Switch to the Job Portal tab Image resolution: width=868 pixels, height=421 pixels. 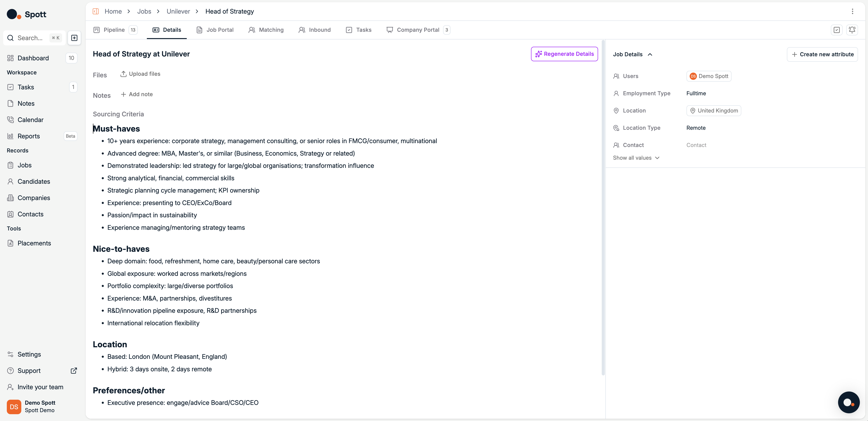coord(215,30)
